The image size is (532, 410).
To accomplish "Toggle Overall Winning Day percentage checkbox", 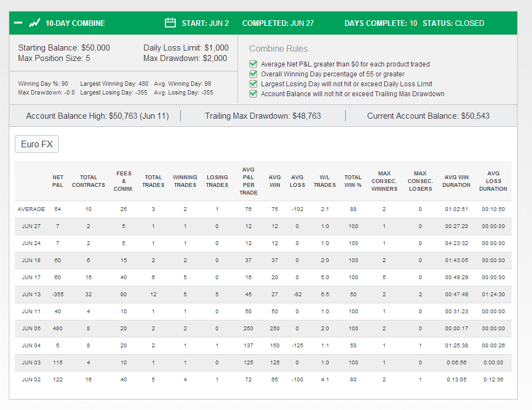I will coord(253,74).
